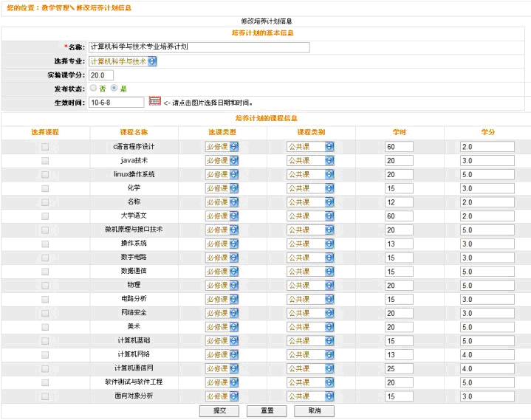Viewport: 531px width, 420px height.
Task: Click the 实验课学分 input field
Action: (101, 75)
